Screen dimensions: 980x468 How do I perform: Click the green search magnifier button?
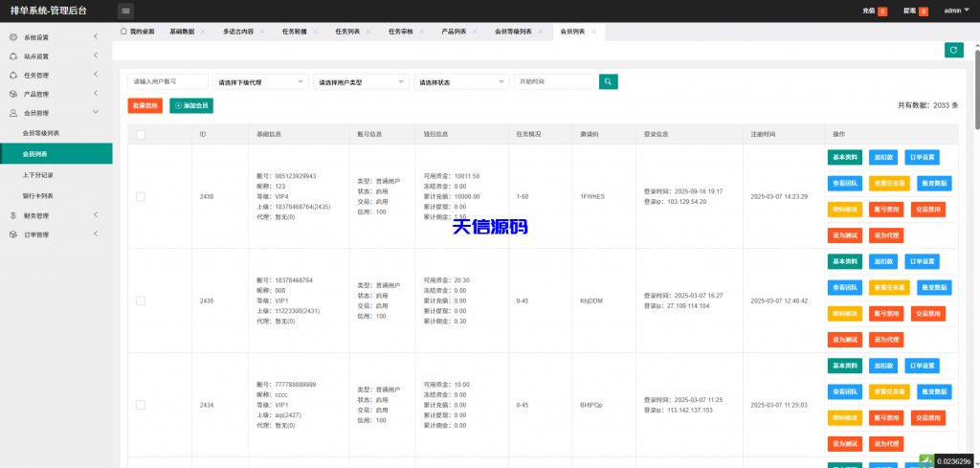tap(608, 81)
